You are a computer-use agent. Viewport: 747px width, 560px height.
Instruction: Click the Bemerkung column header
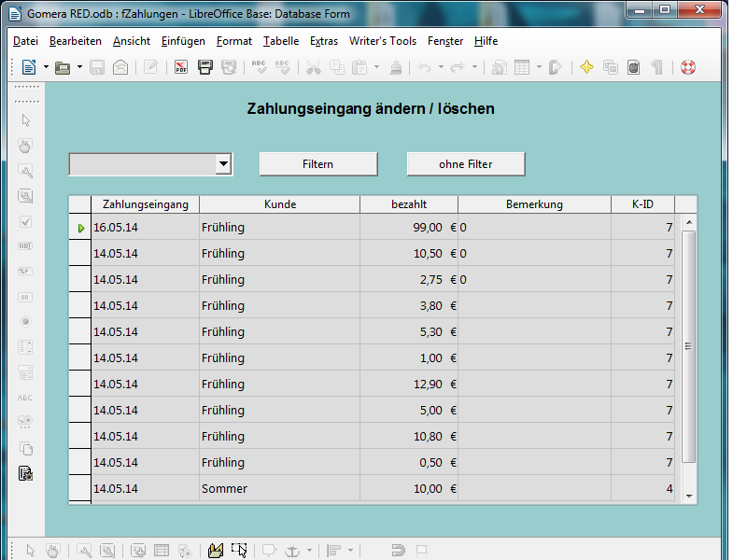coord(534,204)
